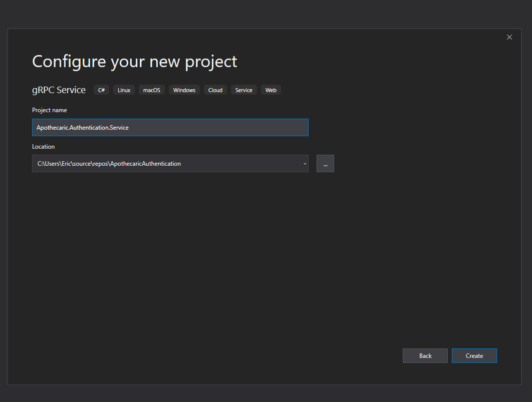532x402 pixels.
Task: Click the Service project type tag
Action: pyautogui.click(x=244, y=90)
